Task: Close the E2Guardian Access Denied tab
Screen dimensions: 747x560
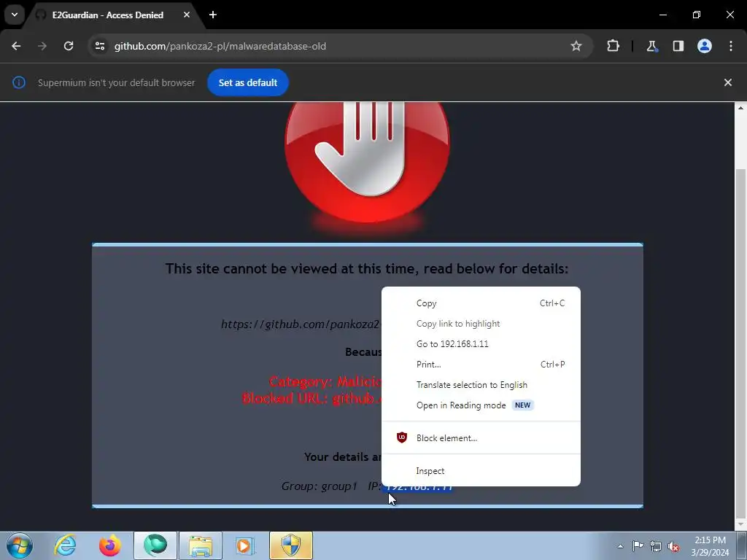Action: pos(187,15)
